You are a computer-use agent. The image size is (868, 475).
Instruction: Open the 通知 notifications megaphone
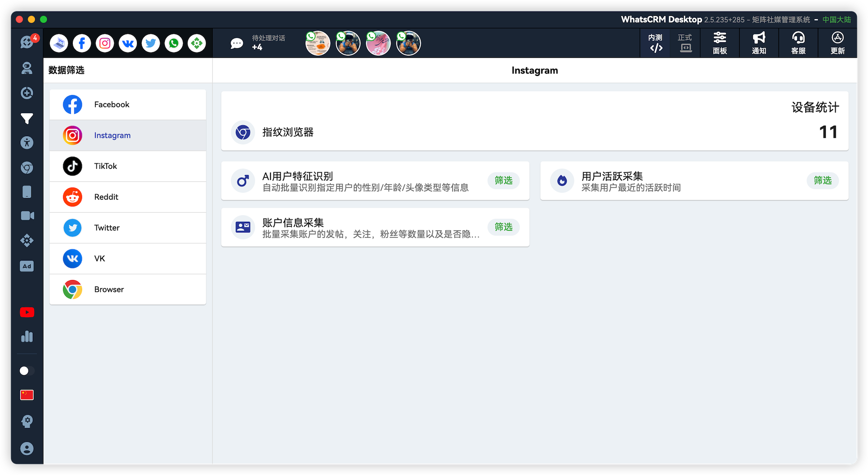pyautogui.click(x=759, y=43)
